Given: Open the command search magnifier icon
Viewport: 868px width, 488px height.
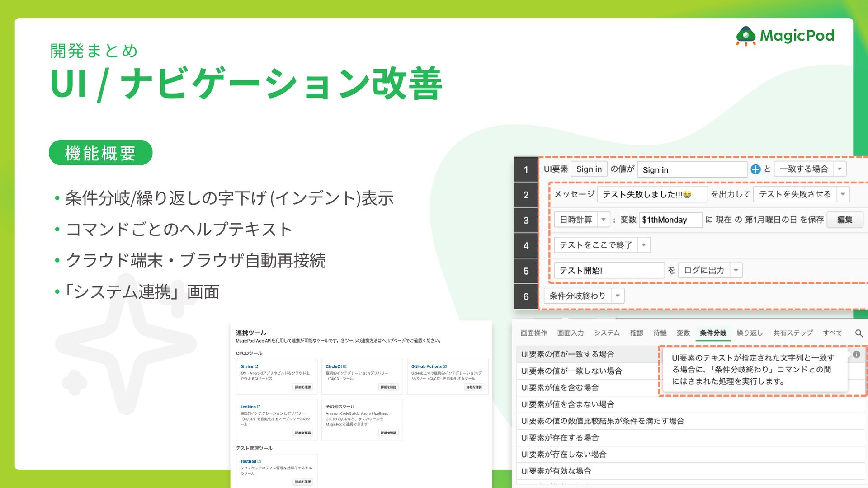Looking at the screenshot, I should (859, 333).
